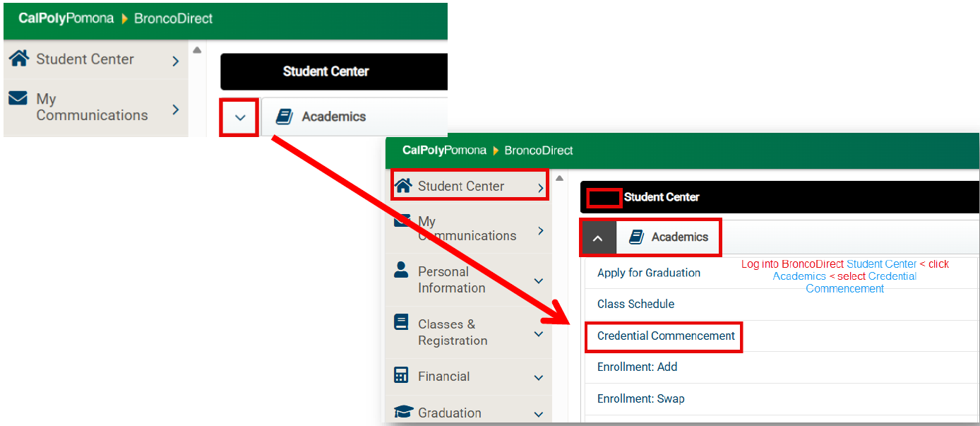Collapse the Academics section arrow
The height and width of the screenshot is (426, 980).
click(598, 237)
